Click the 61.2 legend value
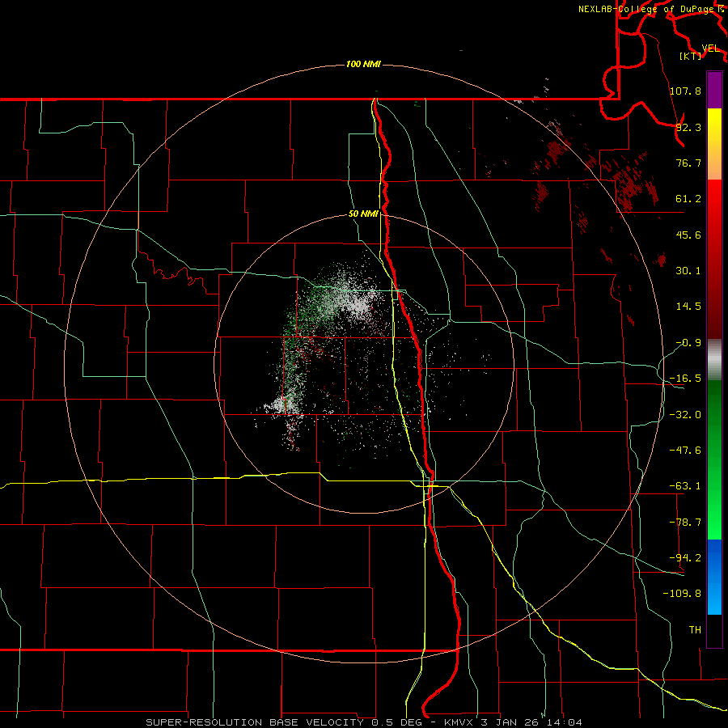 [688, 199]
